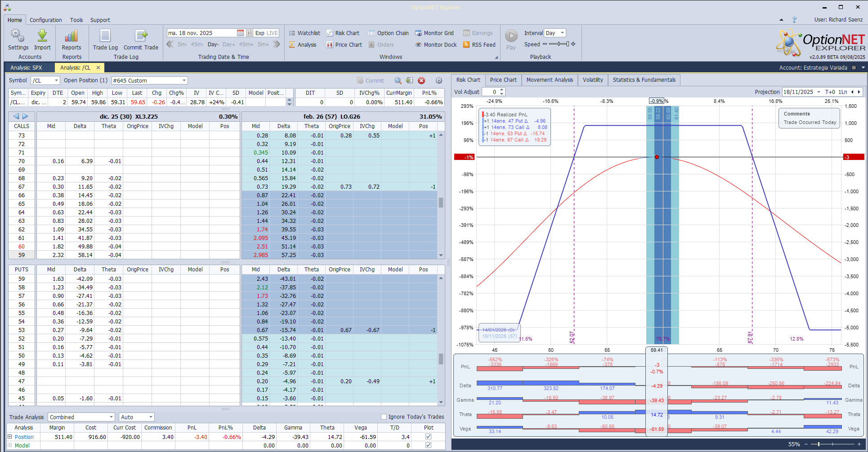This screenshot has width=868, height=452.
Task: Step back with the double left arrow
Action: point(170,44)
